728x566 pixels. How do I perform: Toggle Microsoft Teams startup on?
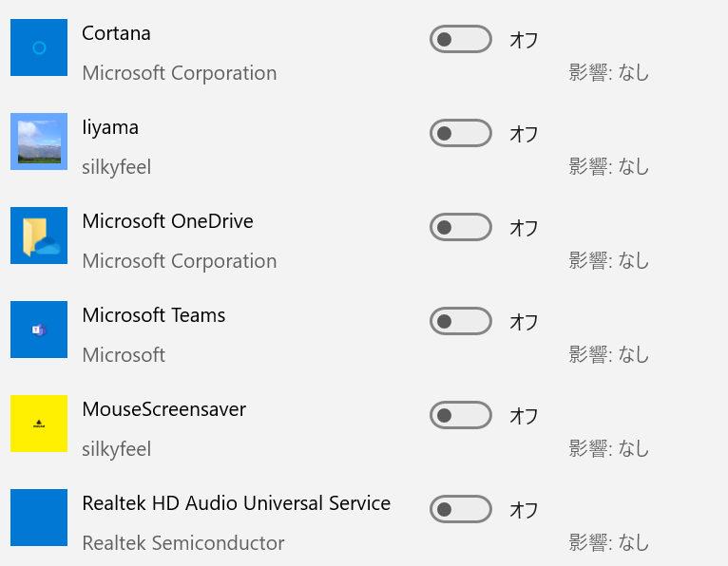(x=461, y=321)
